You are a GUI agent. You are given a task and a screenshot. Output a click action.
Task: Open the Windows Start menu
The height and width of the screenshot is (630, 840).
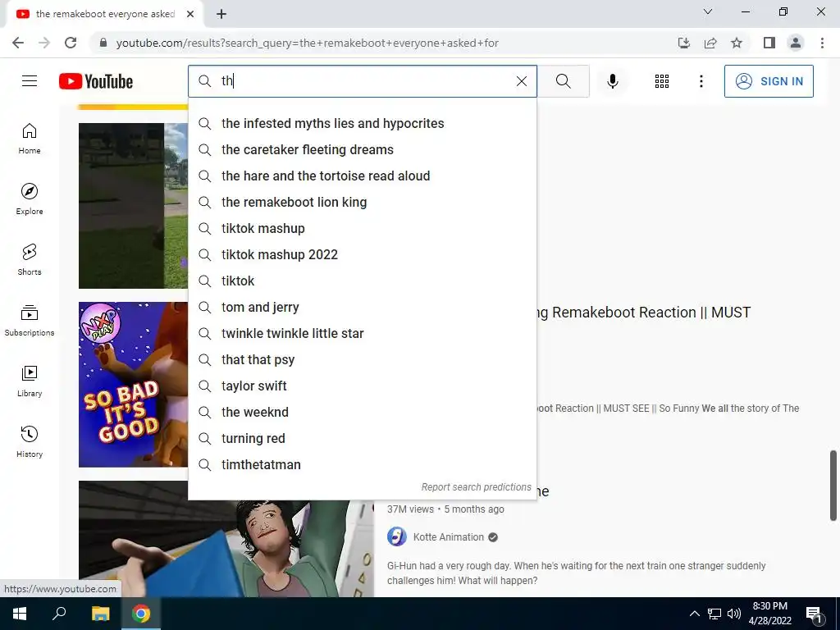[20, 614]
